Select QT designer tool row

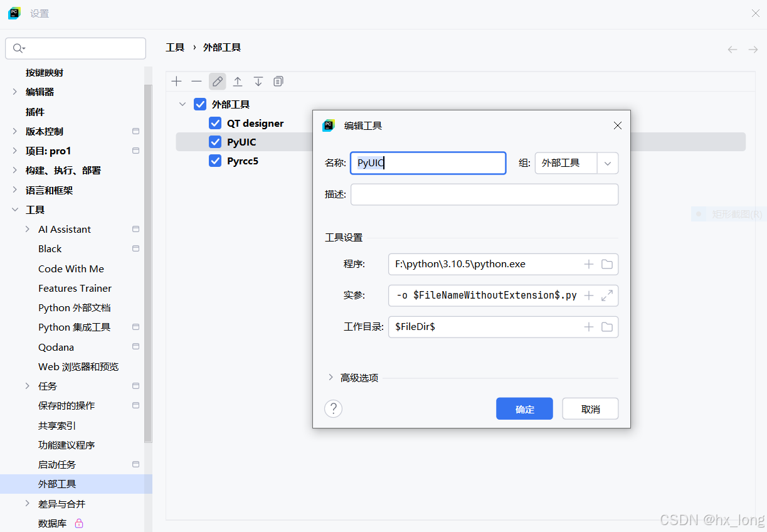coord(255,123)
